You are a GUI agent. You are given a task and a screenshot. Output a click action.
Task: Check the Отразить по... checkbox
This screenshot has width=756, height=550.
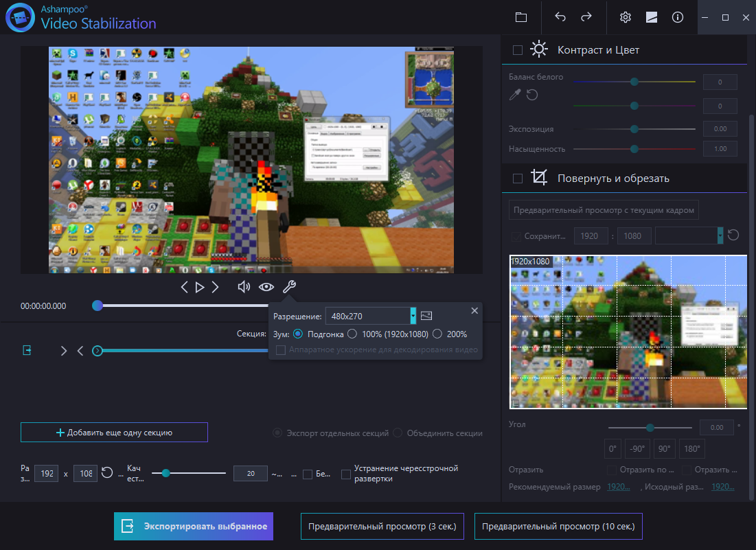[611, 470]
